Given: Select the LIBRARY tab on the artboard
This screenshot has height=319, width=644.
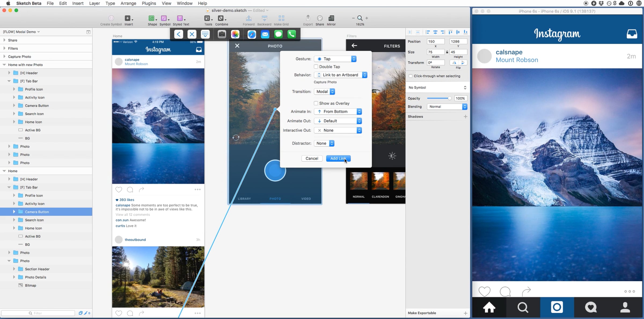Looking at the screenshot, I should [x=244, y=199].
